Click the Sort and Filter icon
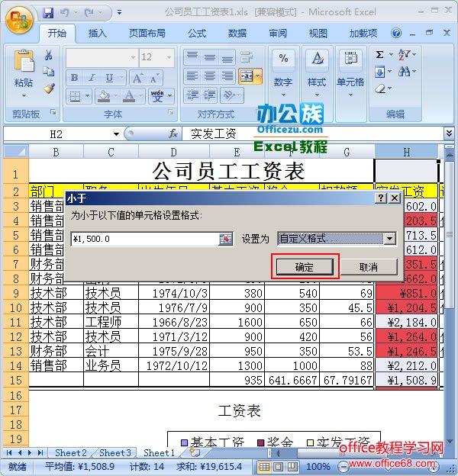The image size is (458, 476). pyautogui.click(x=405, y=55)
